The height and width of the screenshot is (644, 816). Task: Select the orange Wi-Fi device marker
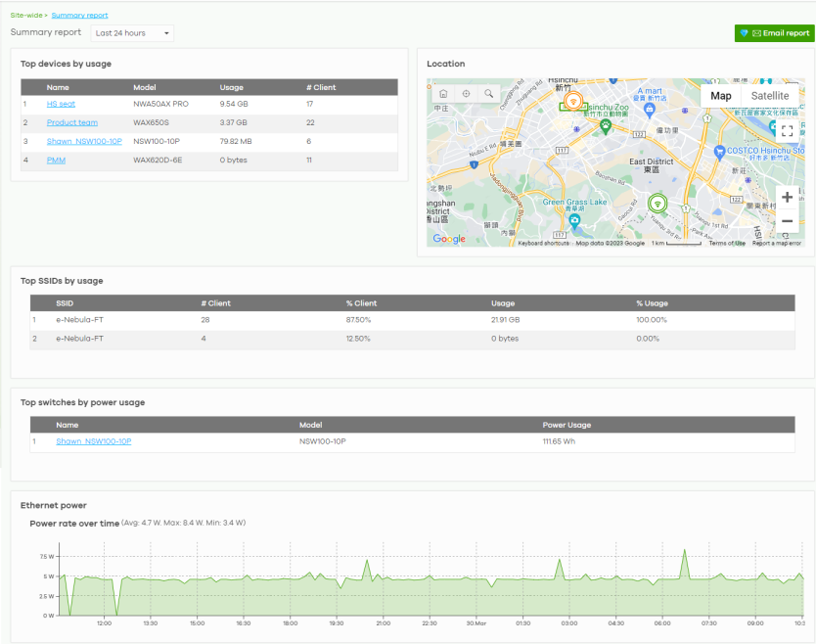click(x=573, y=102)
